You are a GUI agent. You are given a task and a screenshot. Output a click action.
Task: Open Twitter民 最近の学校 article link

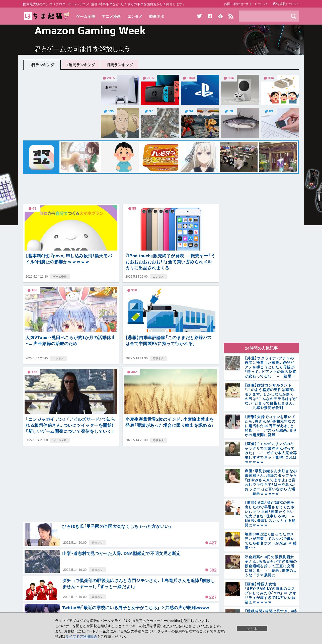(135, 608)
